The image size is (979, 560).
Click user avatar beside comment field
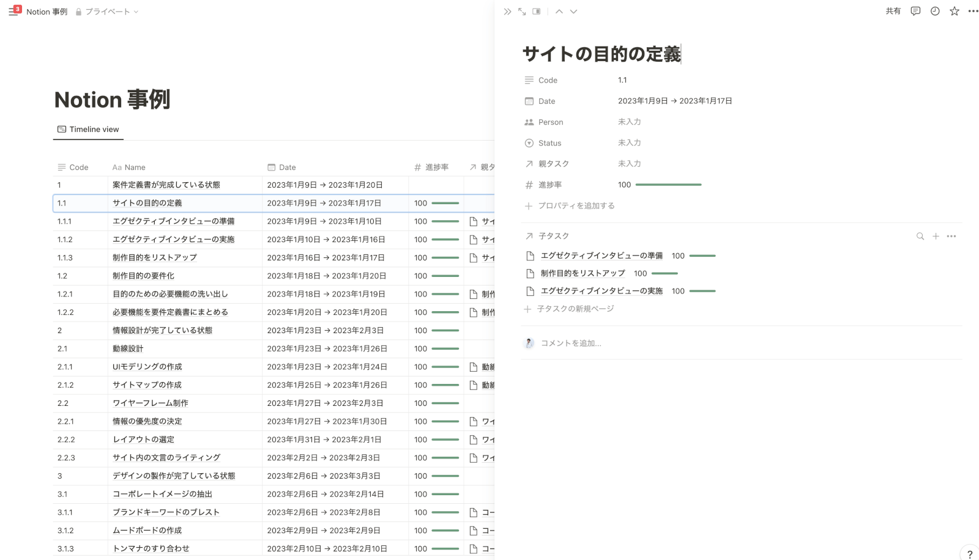tap(529, 343)
